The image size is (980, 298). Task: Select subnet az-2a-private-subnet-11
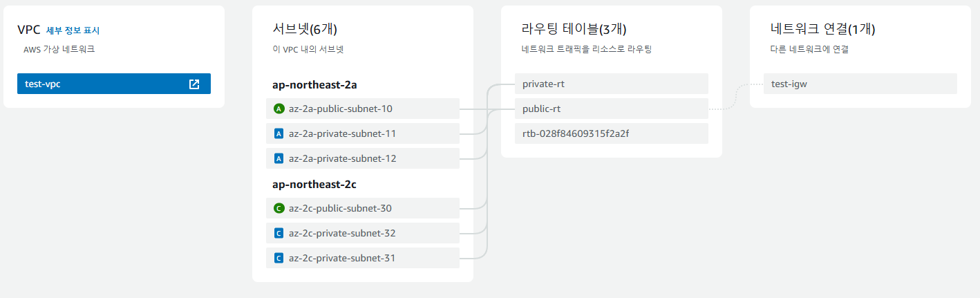tap(363, 133)
